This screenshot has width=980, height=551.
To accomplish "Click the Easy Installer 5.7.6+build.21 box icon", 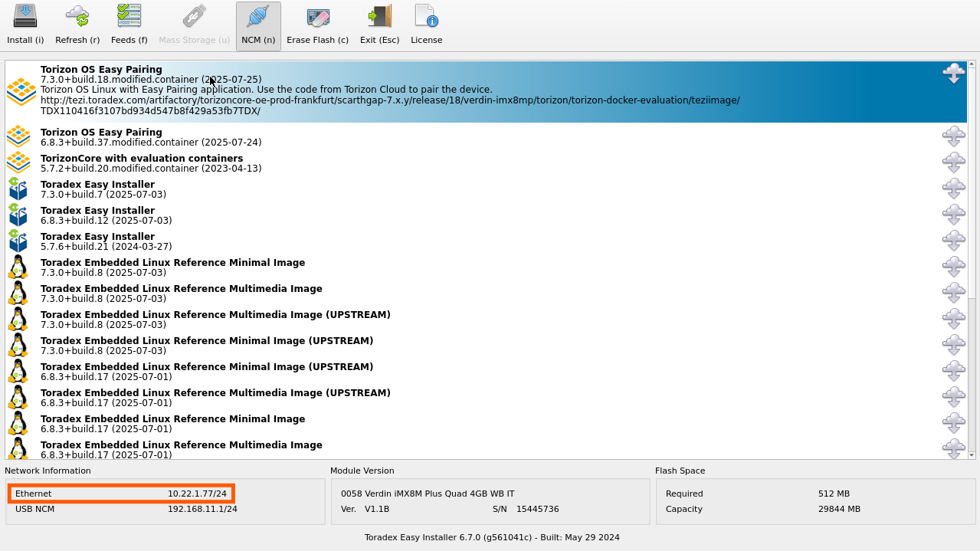I will coord(18,241).
